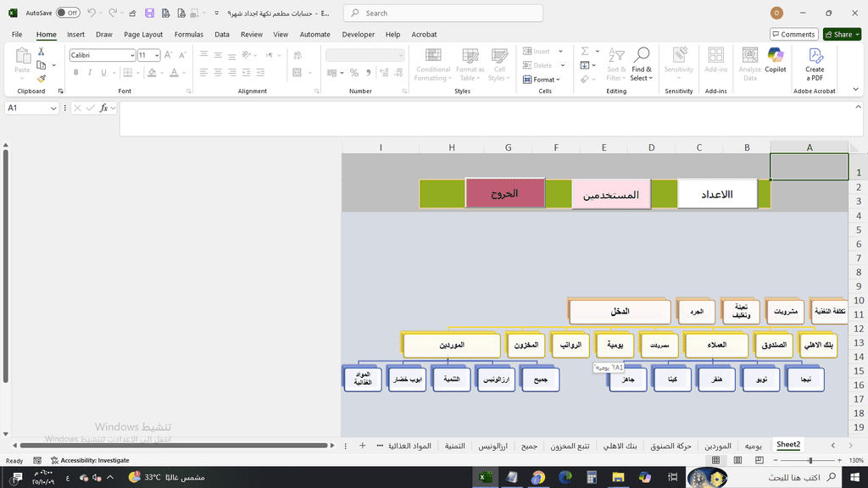Select the Format Painter brush icon

coord(41,78)
